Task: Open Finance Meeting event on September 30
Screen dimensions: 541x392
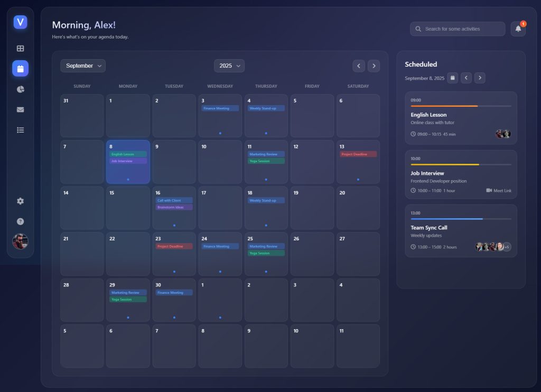Action: [x=174, y=293]
